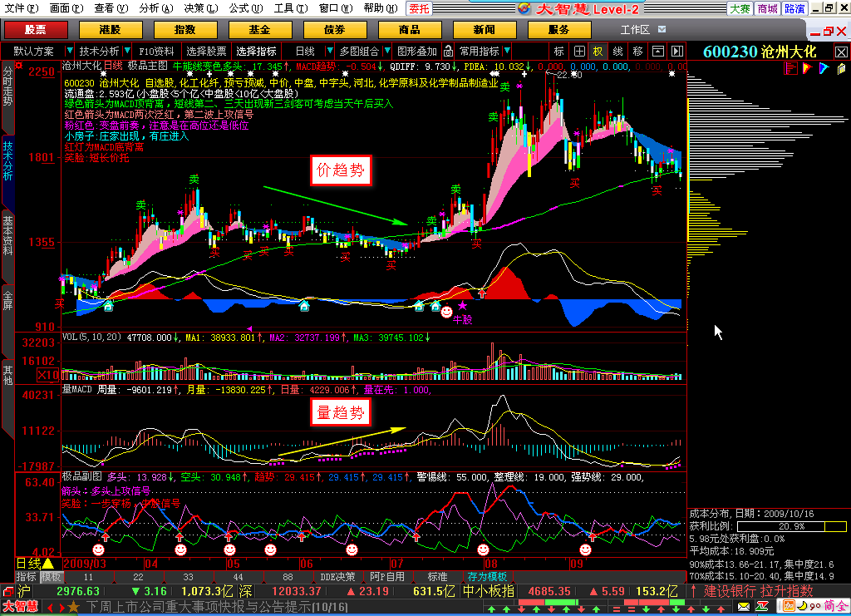Expand the 多图组合 dropdown arrow
The height and width of the screenshot is (616, 851).
tap(387, 51)
